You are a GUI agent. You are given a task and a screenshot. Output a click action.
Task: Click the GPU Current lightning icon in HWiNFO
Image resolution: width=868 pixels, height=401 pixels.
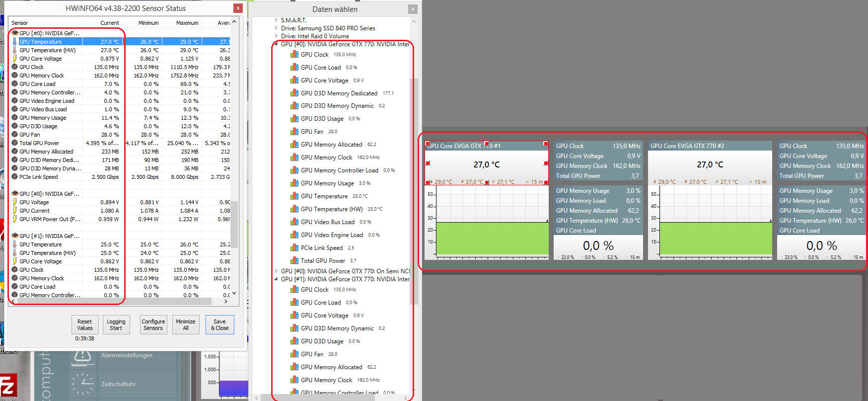(x=15, y=211)
